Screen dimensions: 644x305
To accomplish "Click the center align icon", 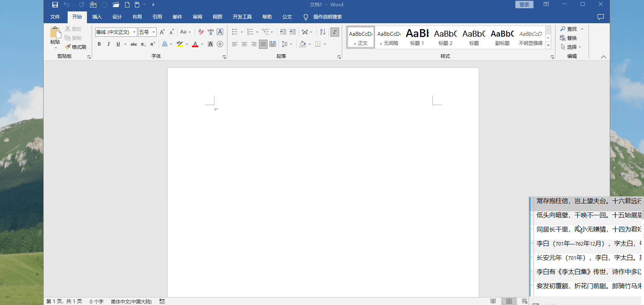I will pyautogui.click(x=244, y=44).
